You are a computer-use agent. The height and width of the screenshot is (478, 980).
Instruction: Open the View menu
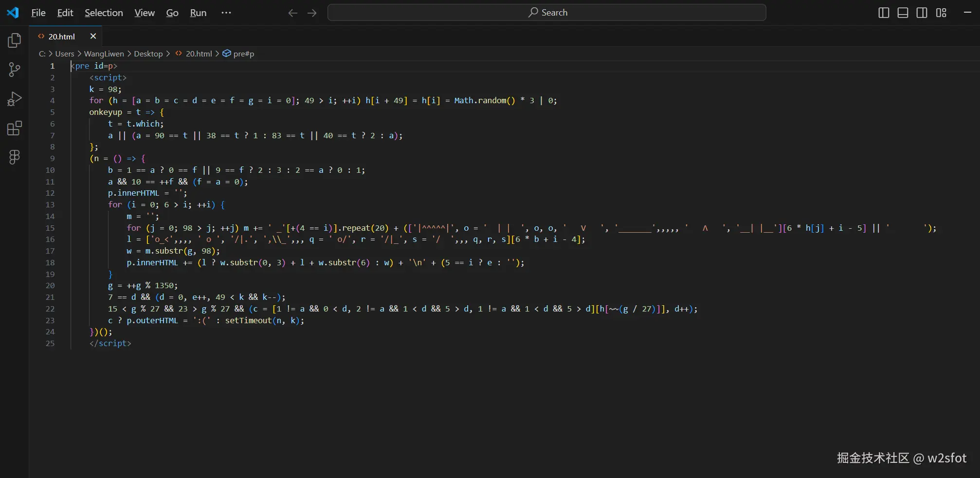145,13
